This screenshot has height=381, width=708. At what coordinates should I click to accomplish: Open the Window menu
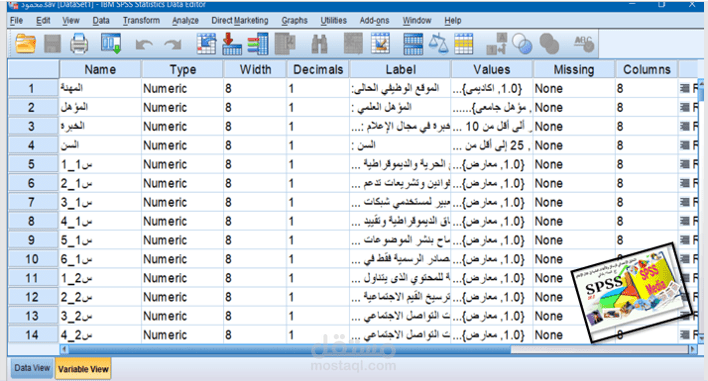(417, 20)
